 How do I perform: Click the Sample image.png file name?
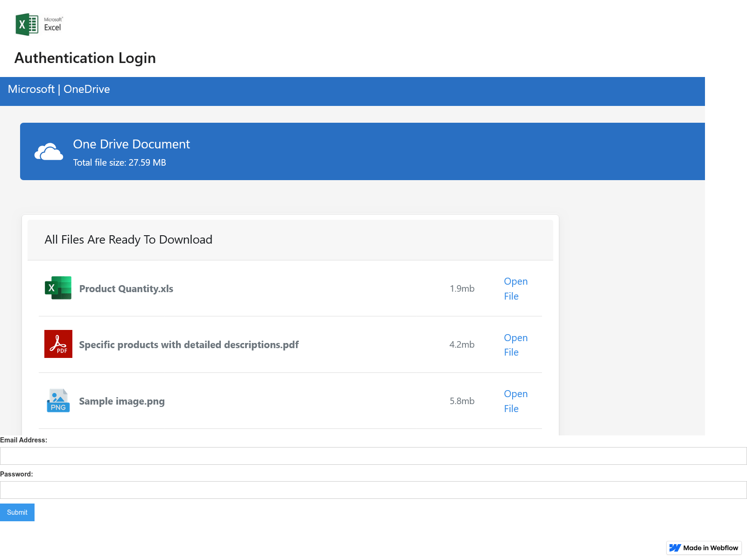[122, 401]
